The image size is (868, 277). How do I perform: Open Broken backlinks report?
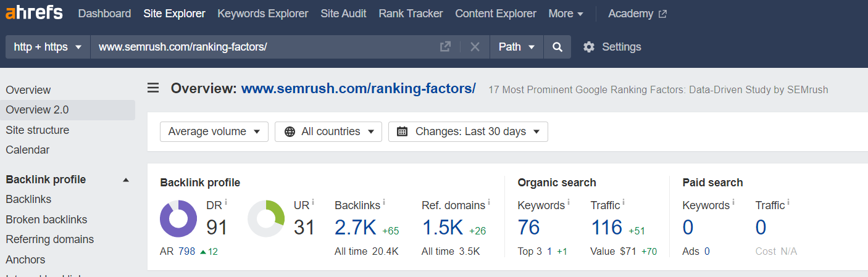point(46,220)
